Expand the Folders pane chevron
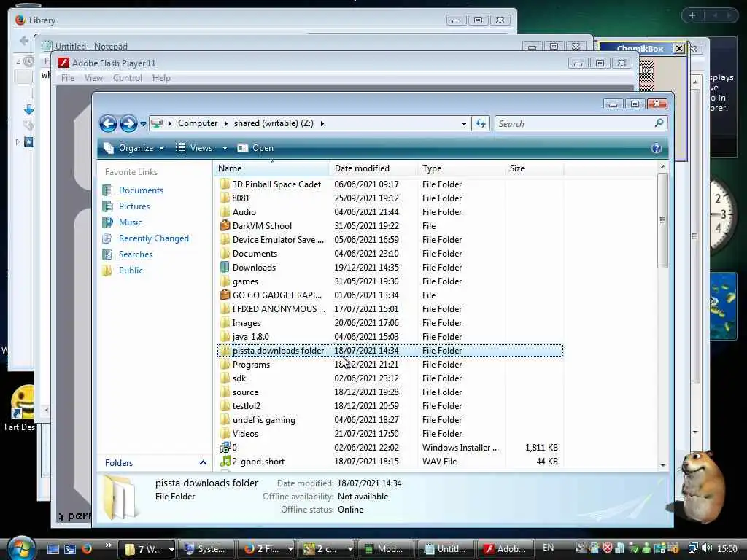This screenshot has width=747, height=560. click(203, 463)
